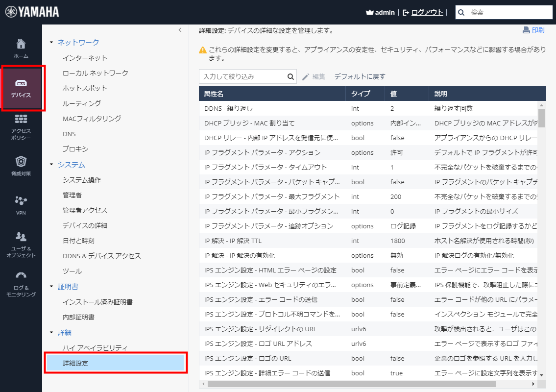This screenshot has height=392, width=556.
Task: Click the magnifier icon in the filter box
Action: (x=290, y=76)
